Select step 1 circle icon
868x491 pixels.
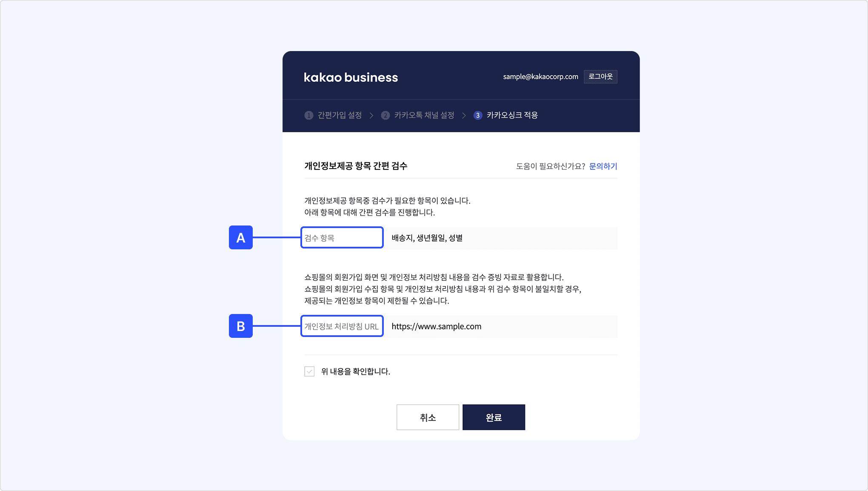click(309, 115)
